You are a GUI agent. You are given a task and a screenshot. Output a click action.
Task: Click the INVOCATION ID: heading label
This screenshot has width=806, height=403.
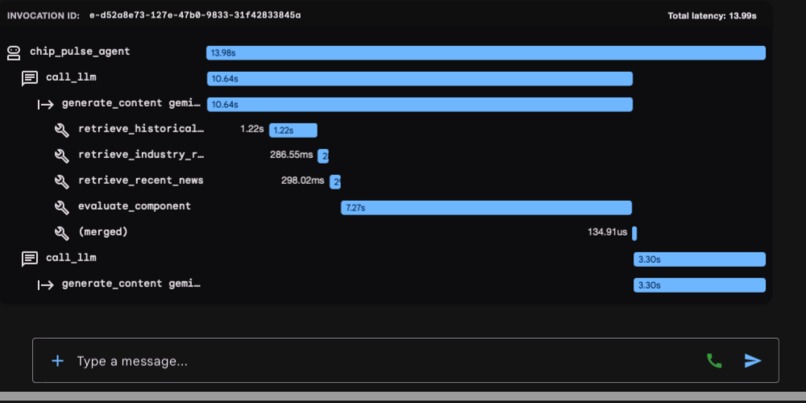[44, 16]
